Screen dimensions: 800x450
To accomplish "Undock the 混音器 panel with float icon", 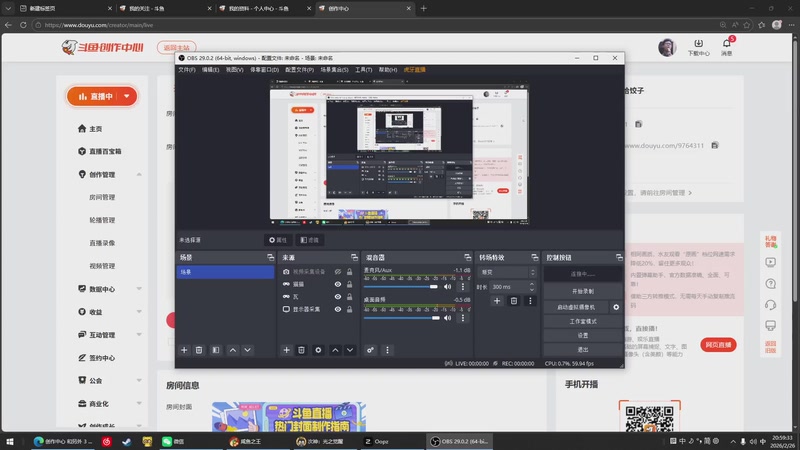I will pyautogui.click(x=467, y=258).
